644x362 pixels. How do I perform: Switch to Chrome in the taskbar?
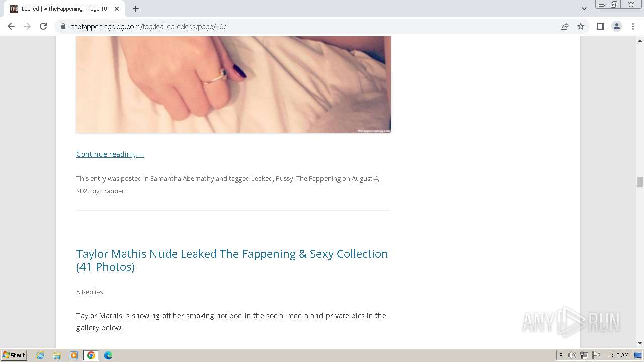coord(91,355)
